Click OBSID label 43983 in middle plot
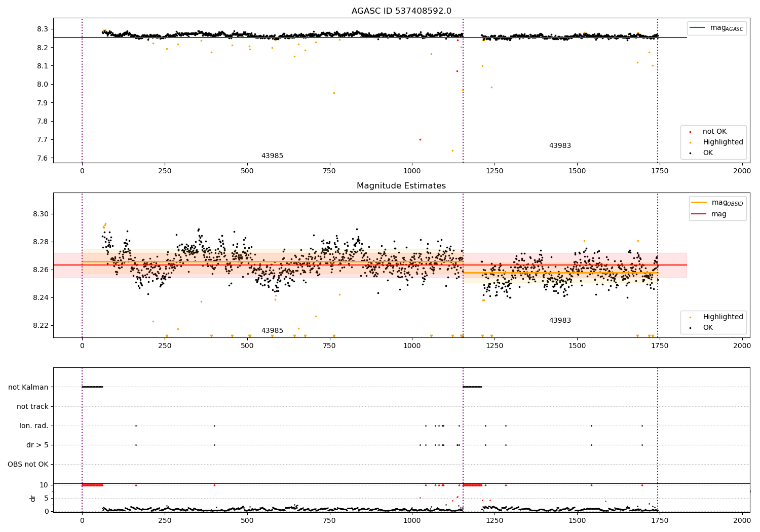Viewport: 760px width, 532px height. pyautogui.click(x=560, y=321)
